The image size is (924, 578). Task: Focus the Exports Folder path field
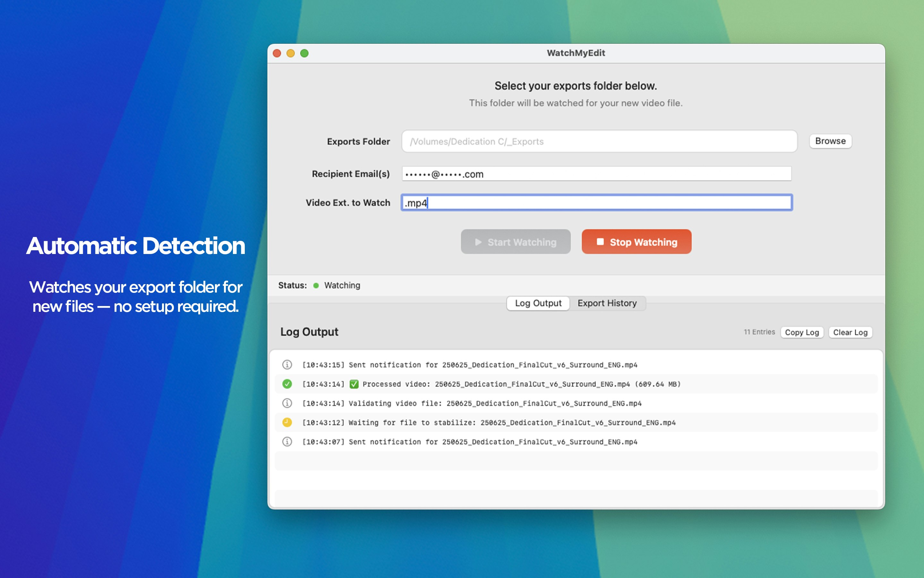coord(599,141)
